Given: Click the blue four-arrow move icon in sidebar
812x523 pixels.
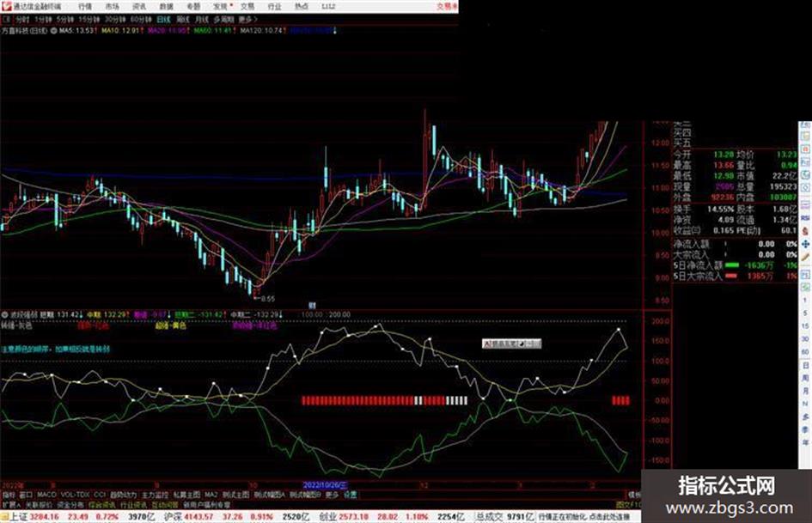Looking at the screenshot, I should [x=805, y=243].
